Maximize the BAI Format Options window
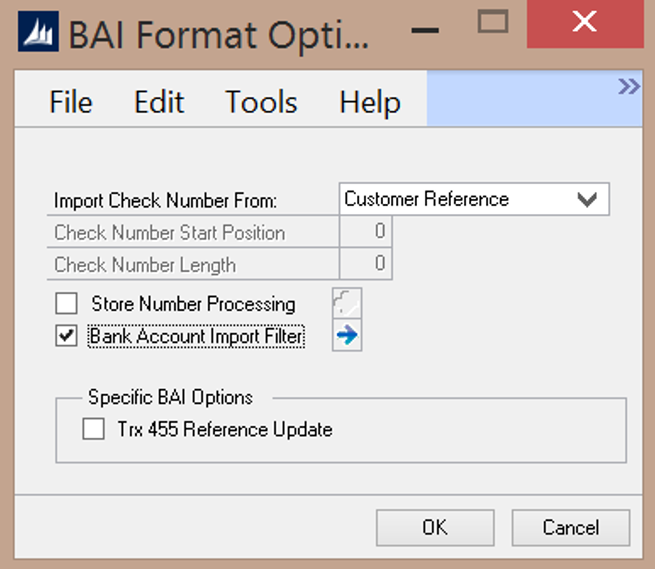 [493, 23]
